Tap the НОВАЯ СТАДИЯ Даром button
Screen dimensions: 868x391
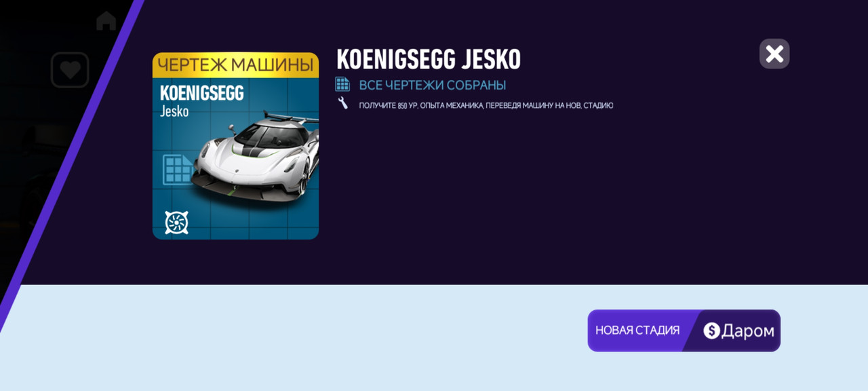[x=684, y=331]
